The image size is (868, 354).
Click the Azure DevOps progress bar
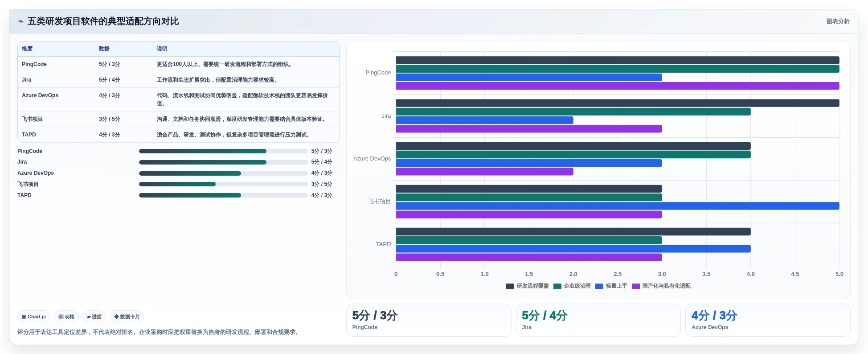coord(223,173)
